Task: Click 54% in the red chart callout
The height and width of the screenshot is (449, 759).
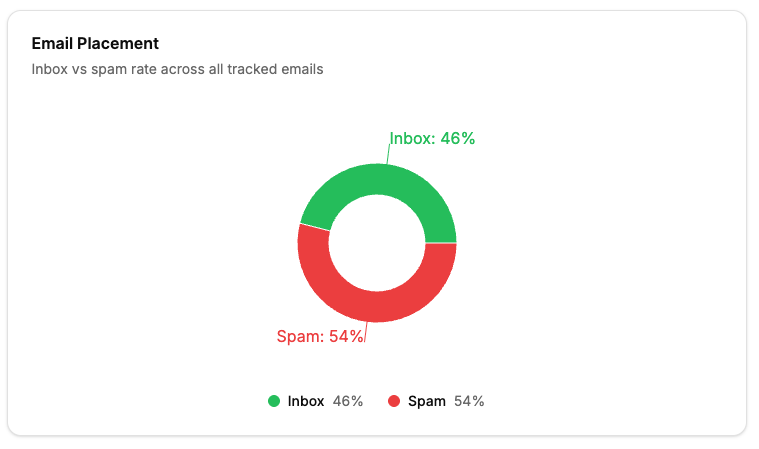Action: pyautogui.click(x=346, y=337)
